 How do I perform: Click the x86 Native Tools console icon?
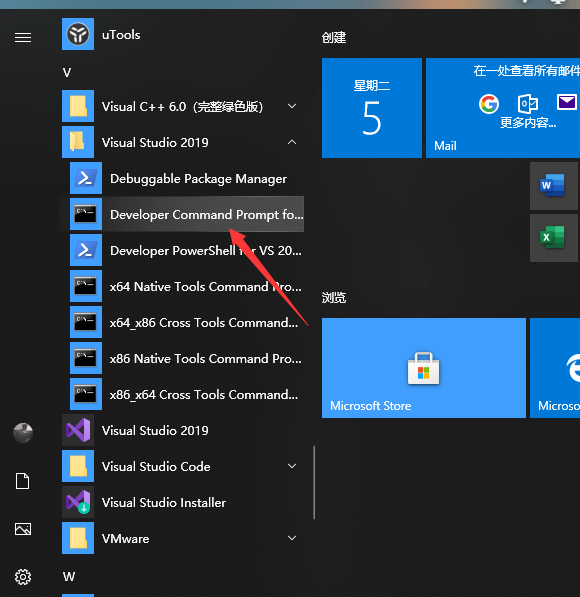86,358
